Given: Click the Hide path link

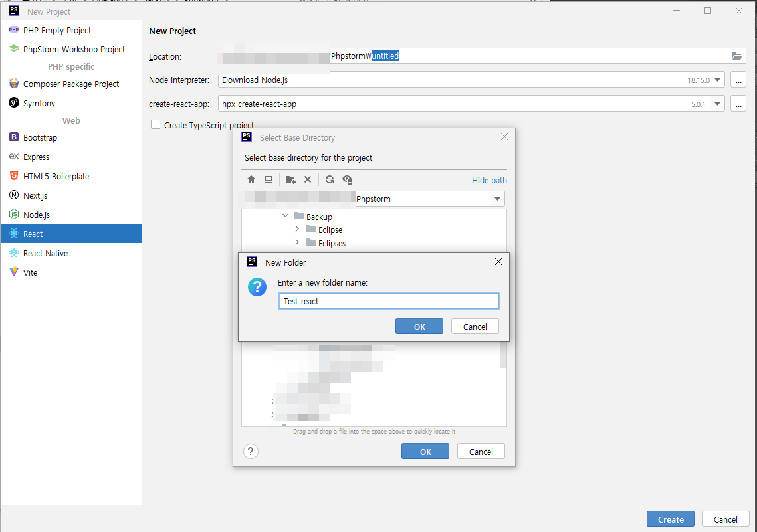Looking at the screenshot, I should 489,180.
